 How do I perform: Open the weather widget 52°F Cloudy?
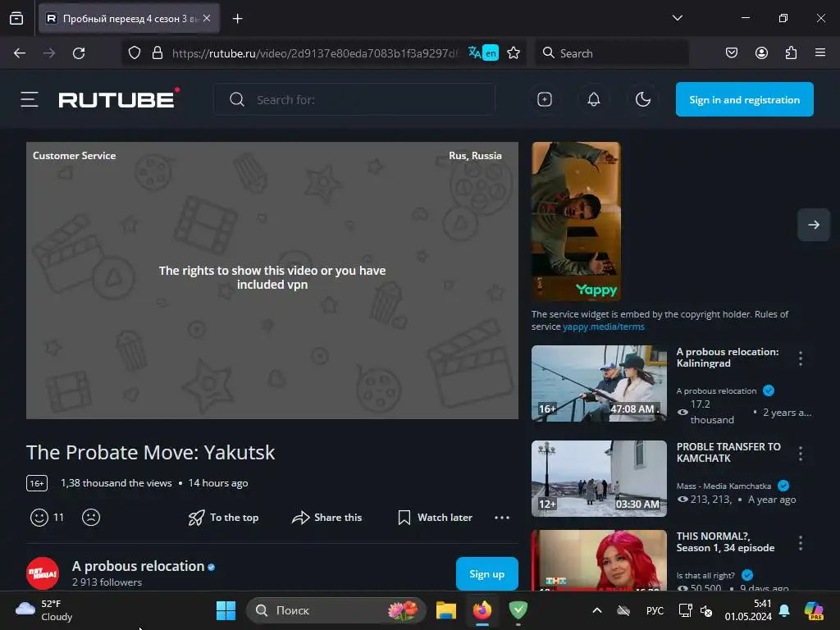coord(44,610)
